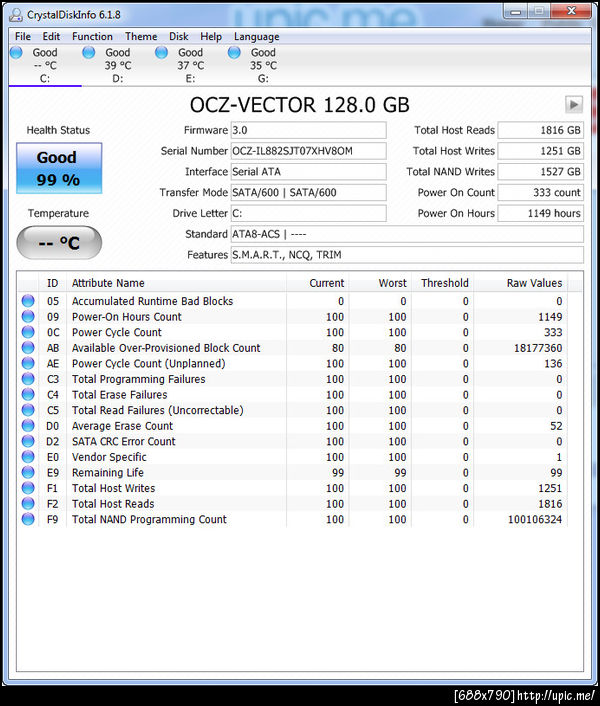Select the C: drive tab
The width and height of the screenshot is (600, 706).
click(45, 65)
